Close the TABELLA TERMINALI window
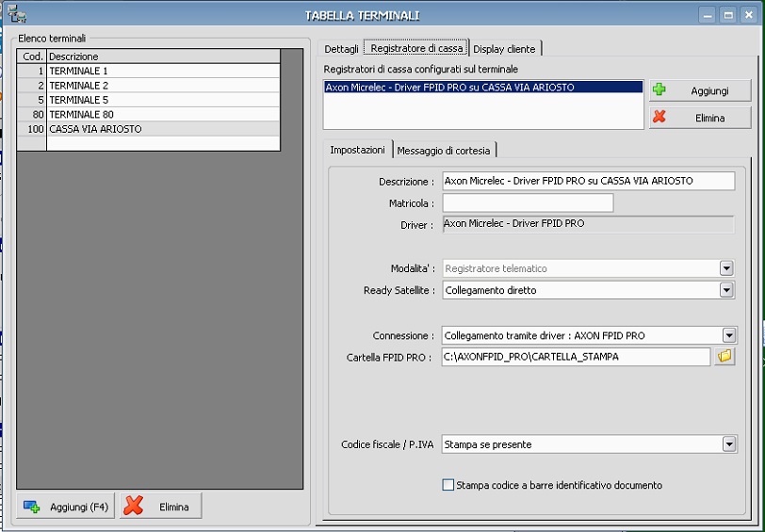765x532 pixels. coord(749,15)
